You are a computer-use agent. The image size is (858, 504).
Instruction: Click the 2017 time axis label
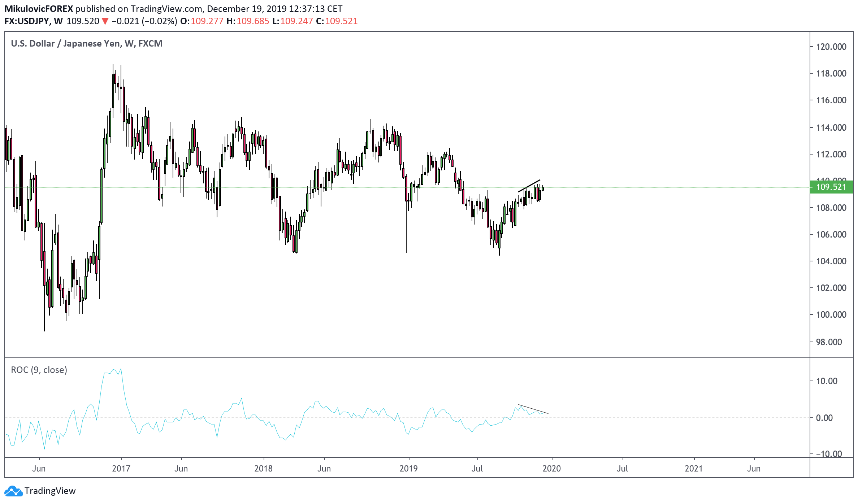121,469
